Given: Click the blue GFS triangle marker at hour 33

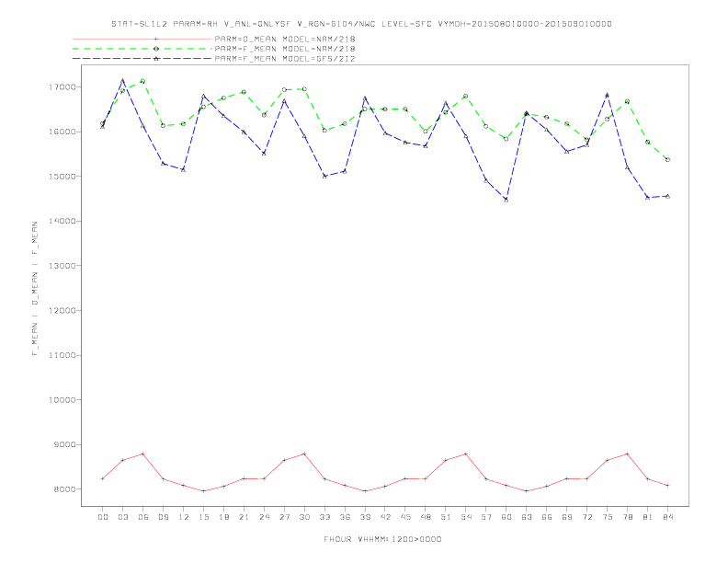Looking at the screenshot, I should point(324,176).
